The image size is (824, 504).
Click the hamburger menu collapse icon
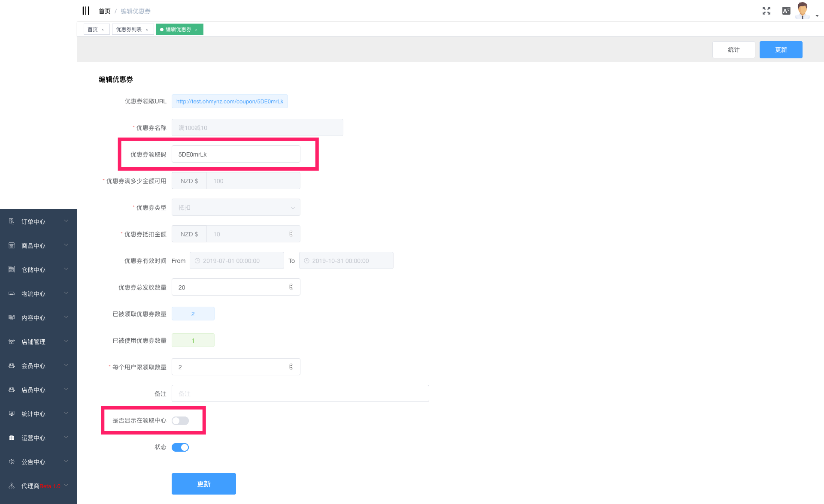pyautogui.click(x=86, y=11)
